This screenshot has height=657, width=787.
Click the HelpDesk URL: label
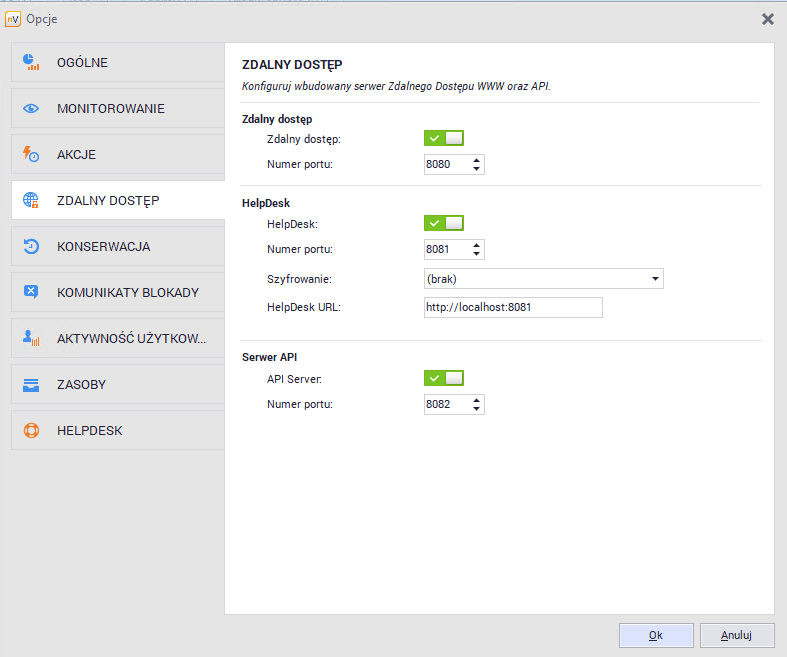304,307
